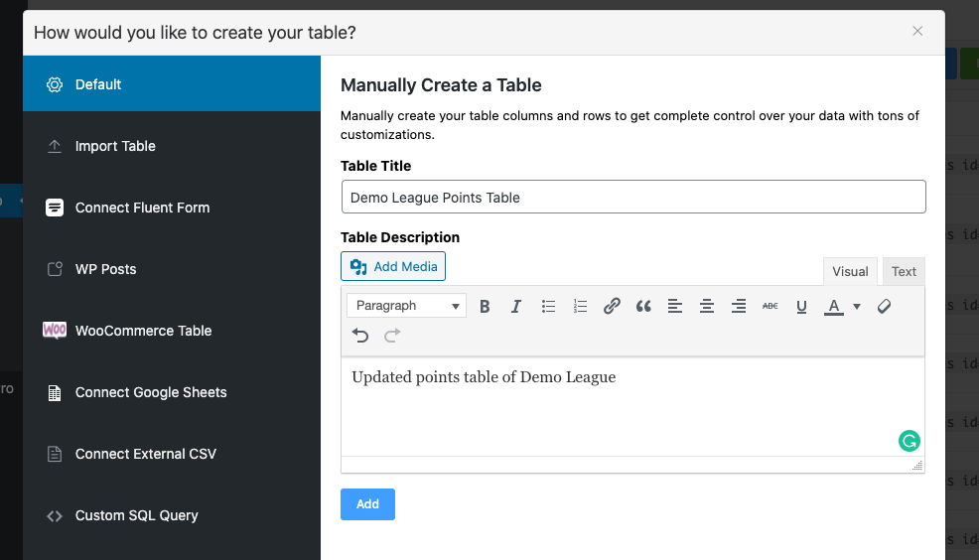Image resolution: width=979 pixels, height=560 pixels.
Task: Align text to center
Action: (707, 306)
